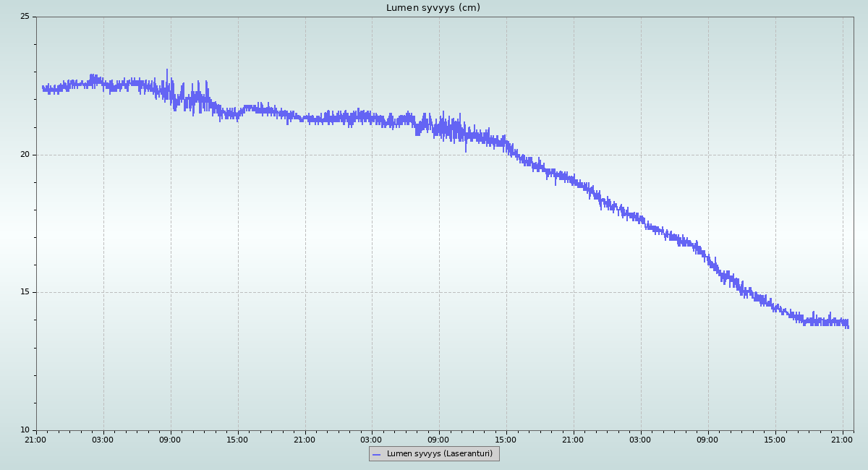Click the rightmost 03:00 time axis label
Screen dimensions: 868x470
[x=641, y=440]
